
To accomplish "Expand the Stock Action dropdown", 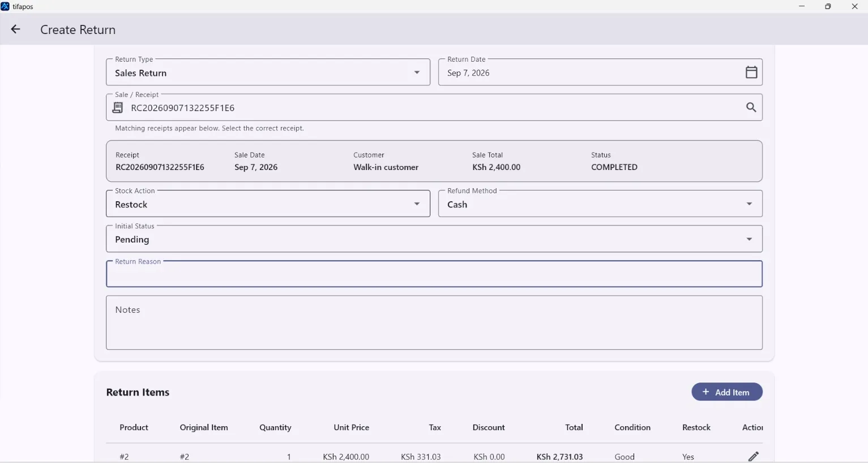I will [x=268, y=204].
